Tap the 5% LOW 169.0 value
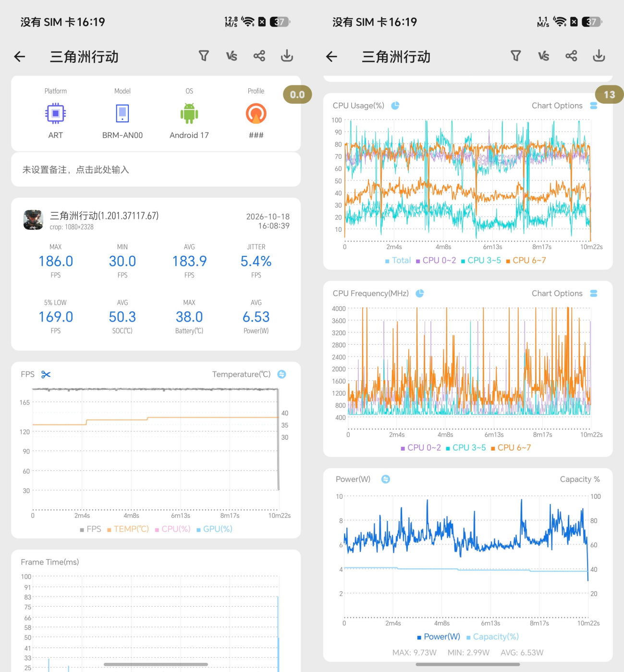 tap(56, 317)
